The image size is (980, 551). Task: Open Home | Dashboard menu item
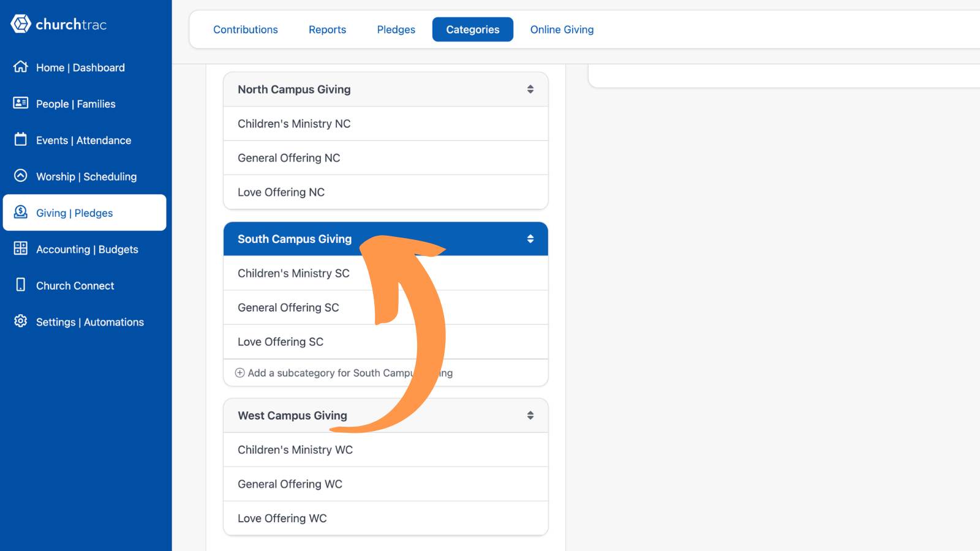[85, 67]
